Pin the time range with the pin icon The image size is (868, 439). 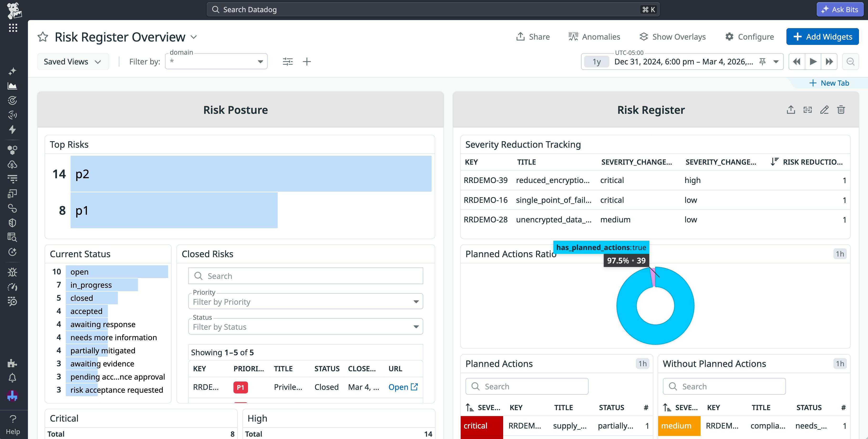(x=762, y=61)
